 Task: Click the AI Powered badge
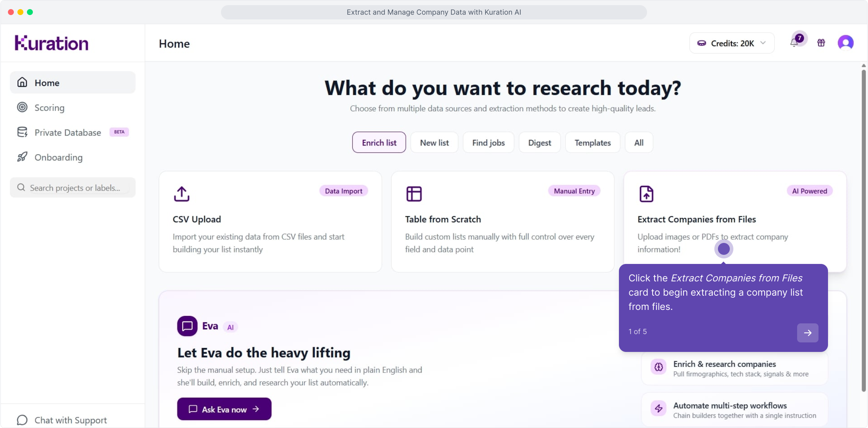click(809, 191)
